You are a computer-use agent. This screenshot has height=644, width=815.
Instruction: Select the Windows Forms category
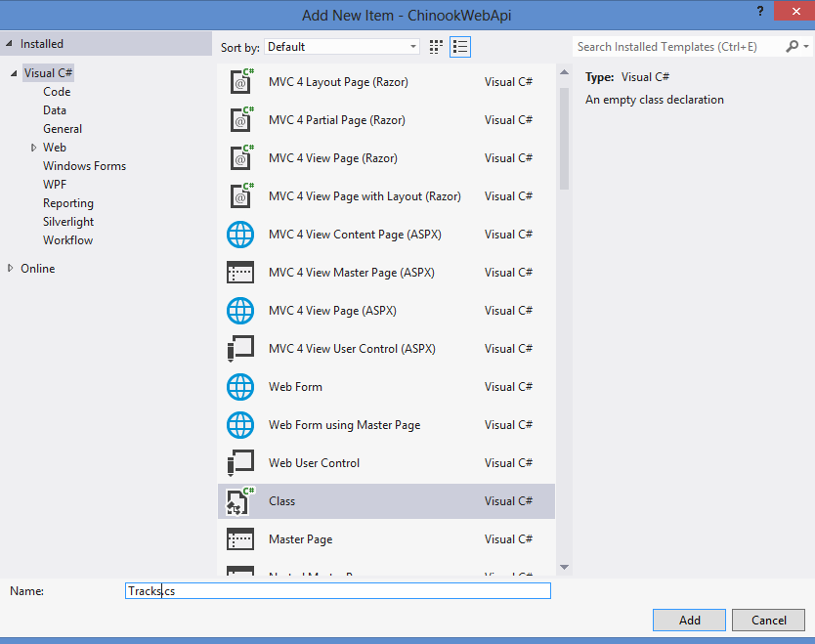tap(85, 166)
